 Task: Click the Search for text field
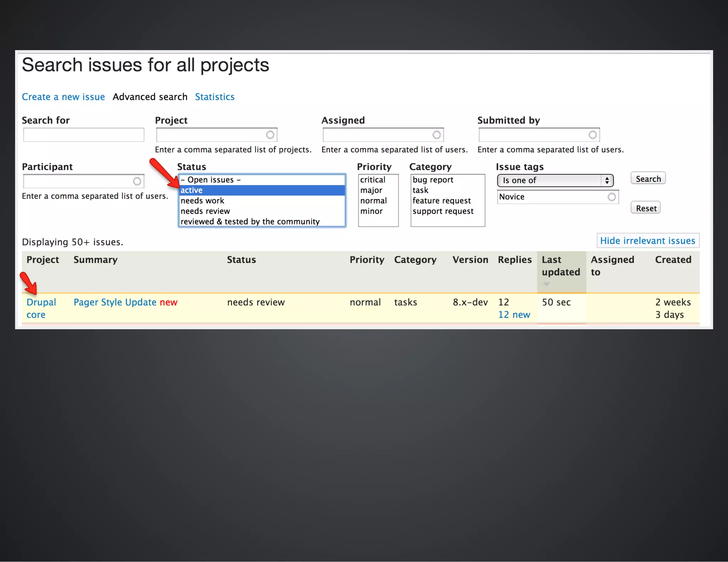coord(84,135)
